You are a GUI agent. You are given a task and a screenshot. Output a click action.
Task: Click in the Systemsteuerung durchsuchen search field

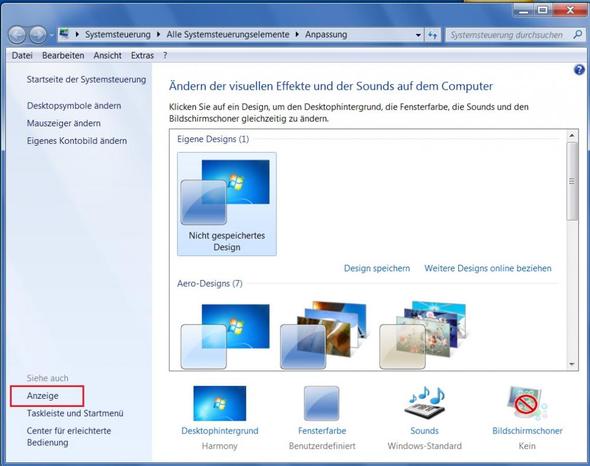coord(506,35)
